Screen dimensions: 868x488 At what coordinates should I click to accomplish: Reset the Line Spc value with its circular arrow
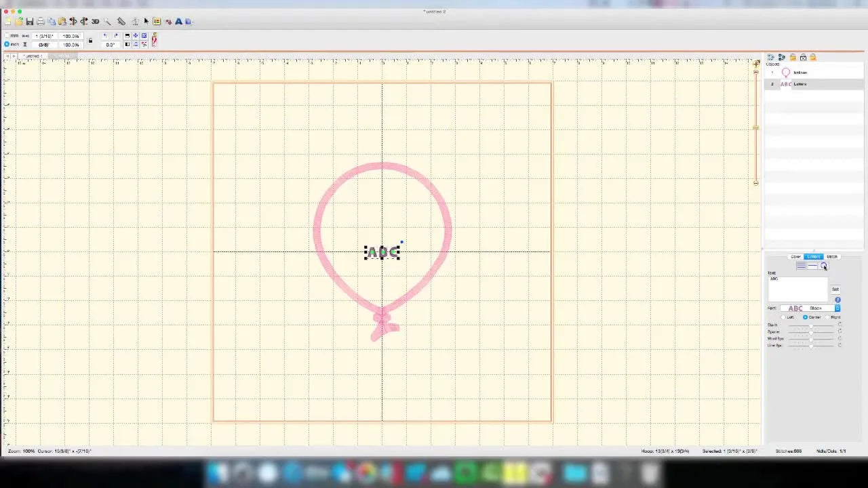click(840, 345)
